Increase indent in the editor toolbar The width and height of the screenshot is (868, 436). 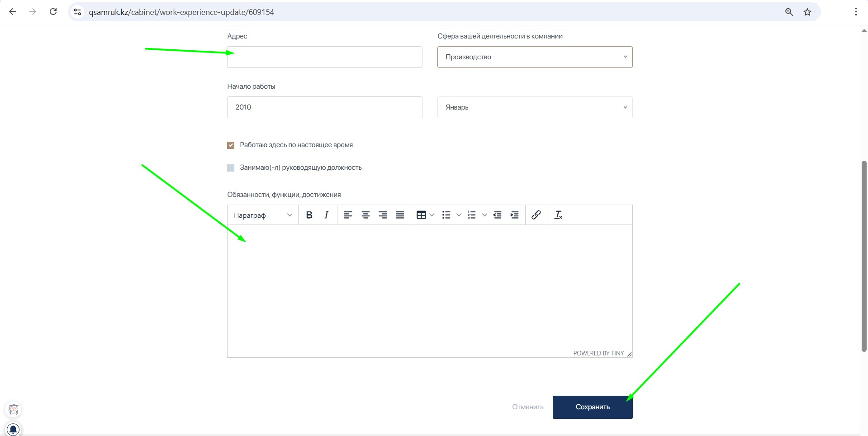pos(514,215)
